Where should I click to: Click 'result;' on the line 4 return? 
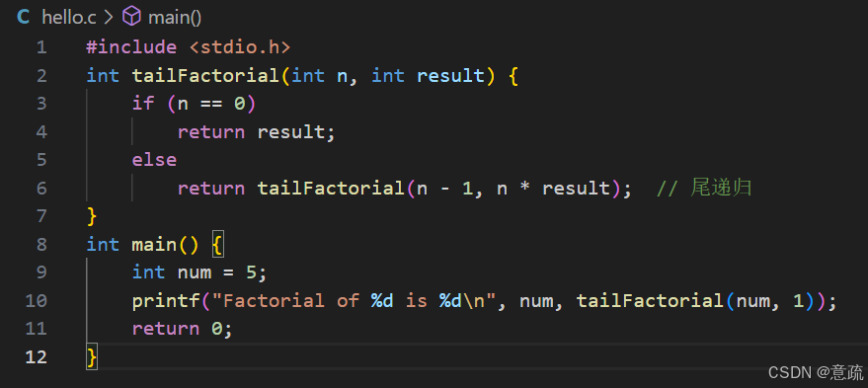296,131
